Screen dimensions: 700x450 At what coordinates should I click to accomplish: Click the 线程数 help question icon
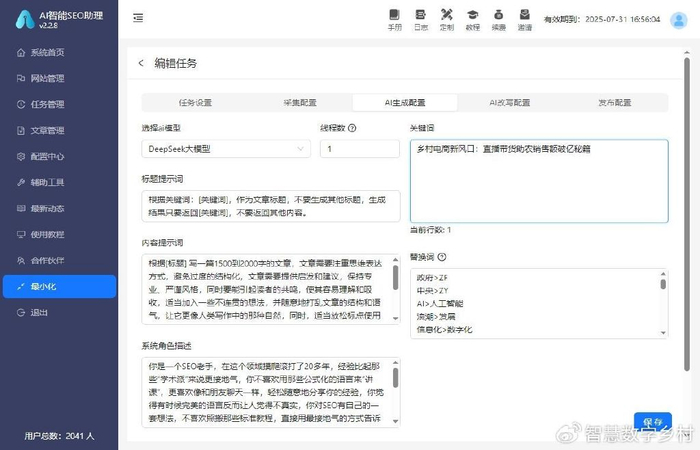[352, 128]
